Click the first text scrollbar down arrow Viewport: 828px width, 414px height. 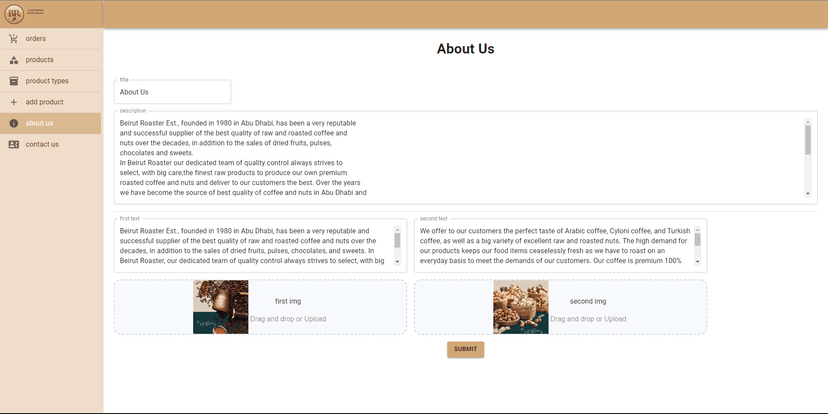coord(397,261)
